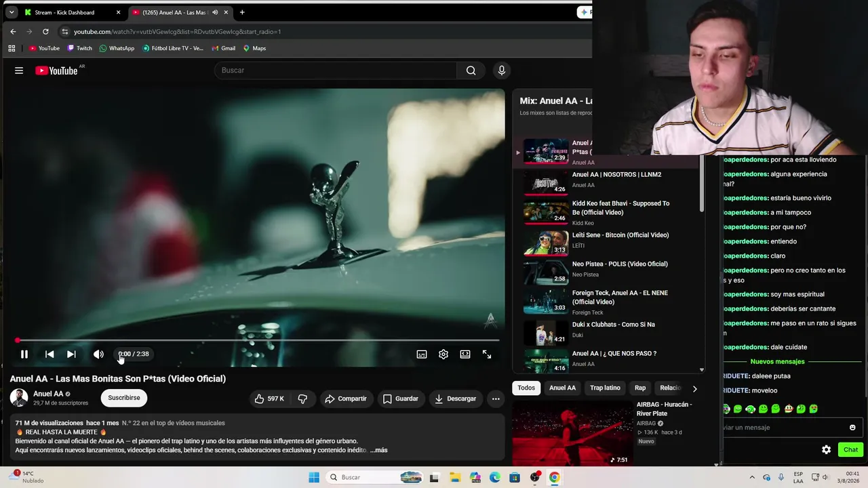Open the emoji picker in chat input
This screenshot has height=488, width=868.
tap(852, 428)
